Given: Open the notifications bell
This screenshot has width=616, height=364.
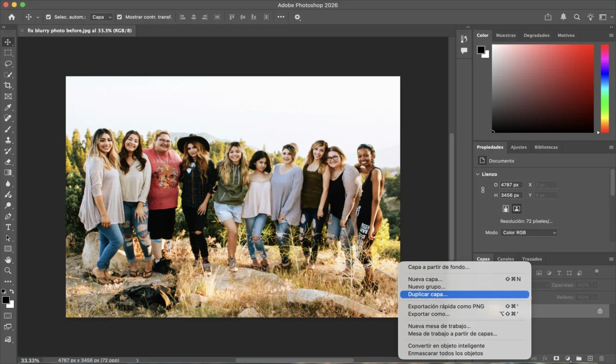Looking at the screenshot, I should coord(563,17).
